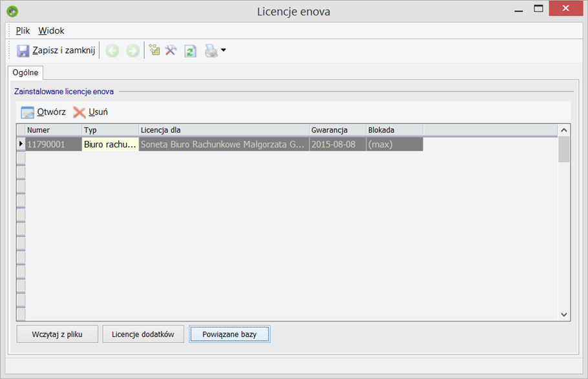The height and width of the screenshot is (379, 588).
Task: Click the vertical scrollbar thumb of license list
Action: tap(563, 149)
